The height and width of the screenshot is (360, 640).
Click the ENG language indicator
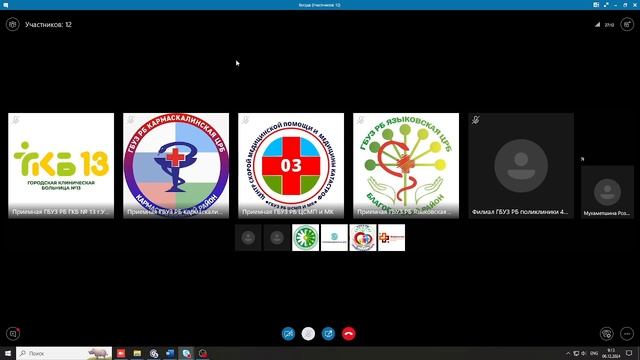click(594, 353)
